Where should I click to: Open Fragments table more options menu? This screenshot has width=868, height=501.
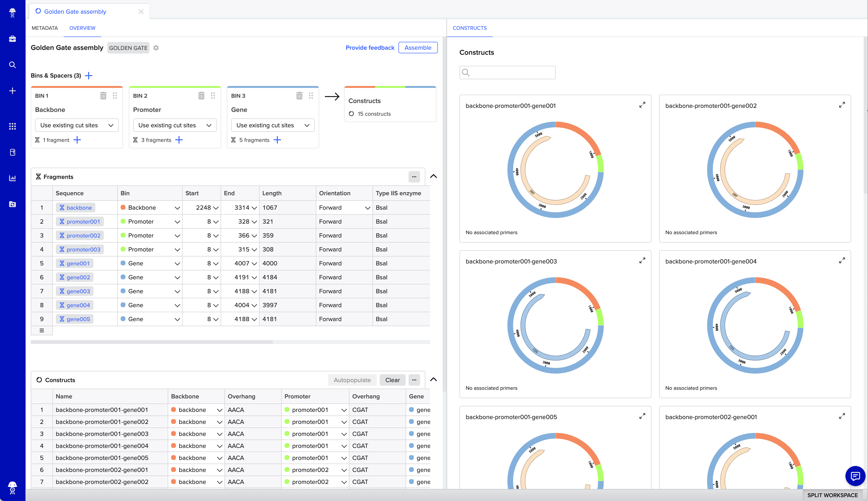(x=414, y=177)
